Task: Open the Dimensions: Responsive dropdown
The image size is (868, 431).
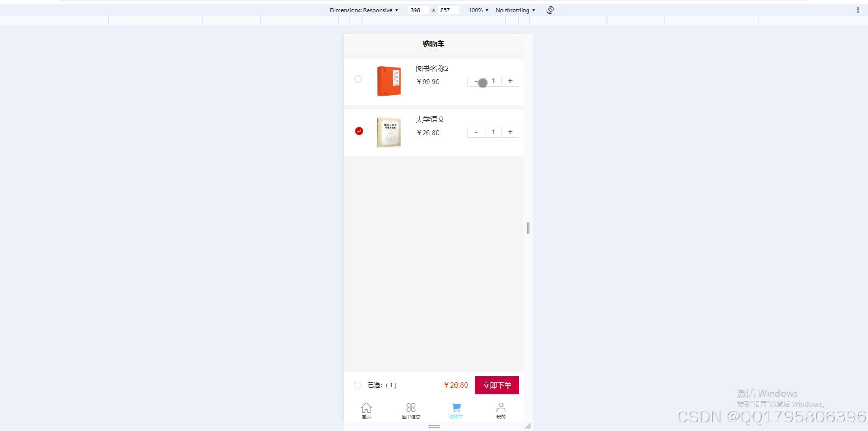Action: tap(363, 10)
